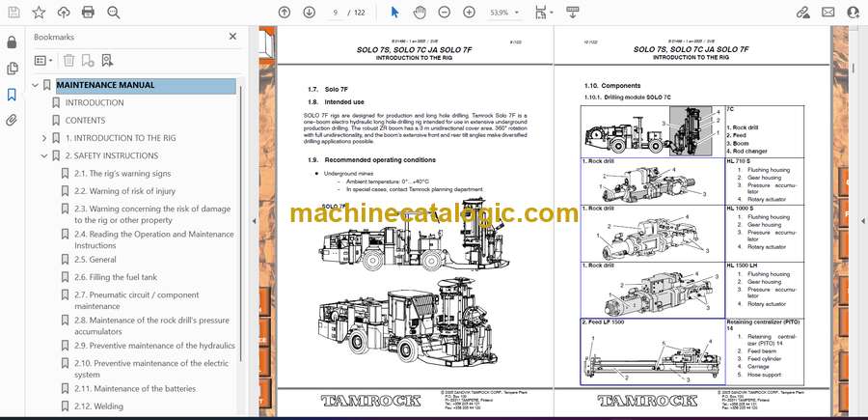868x420 pixels.
Task: Open bookmark 2.1. The rig's warning signs
Action: [x=122, y=174]
